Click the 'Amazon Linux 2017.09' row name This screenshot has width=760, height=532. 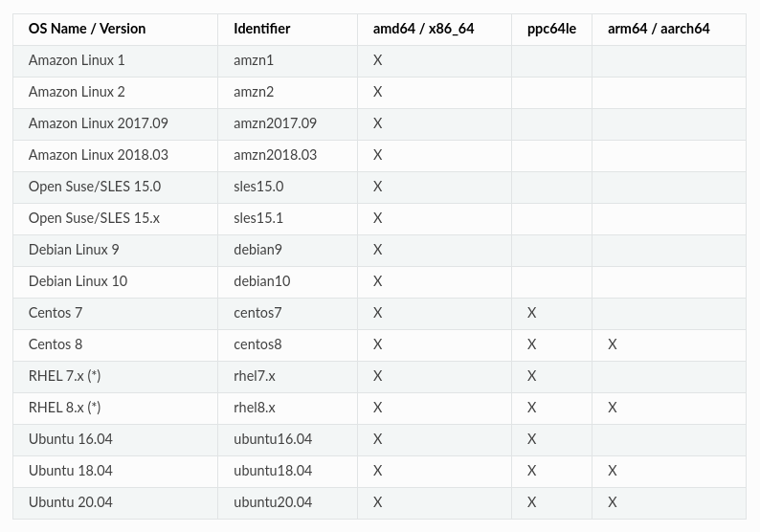tap(98, 123)
